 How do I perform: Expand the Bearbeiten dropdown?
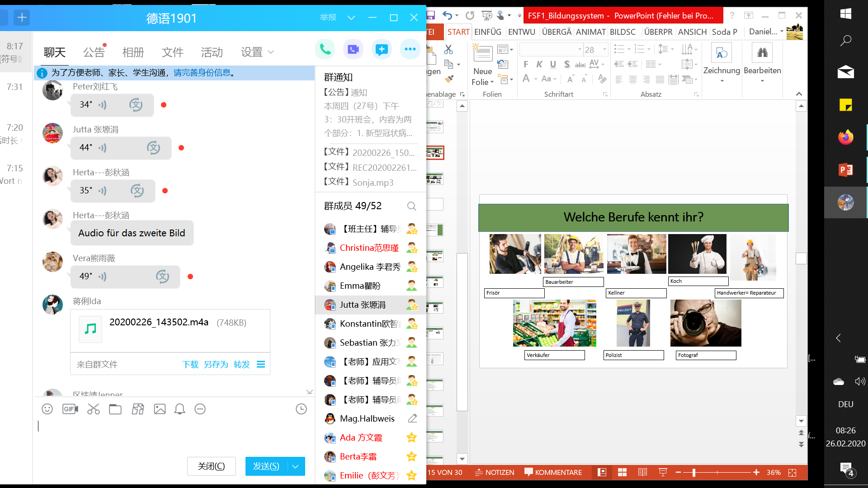[762, 80]
